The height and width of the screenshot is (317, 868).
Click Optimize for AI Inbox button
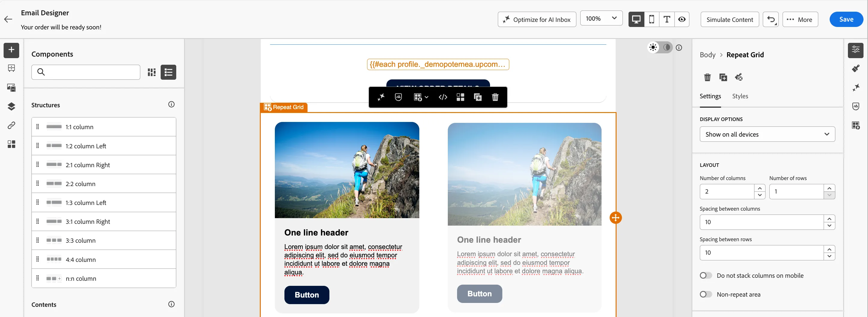pyautogui.click(x=537, y=19)
